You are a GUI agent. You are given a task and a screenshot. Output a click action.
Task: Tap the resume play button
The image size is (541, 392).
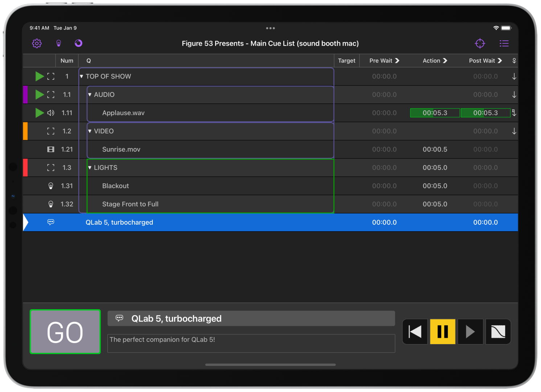point(470,331)
